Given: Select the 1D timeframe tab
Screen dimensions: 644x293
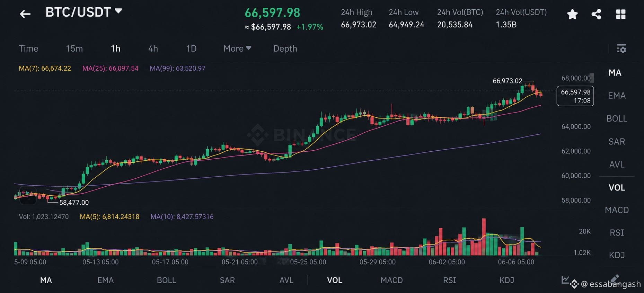Looking at the screenshot, I should 191,48.
